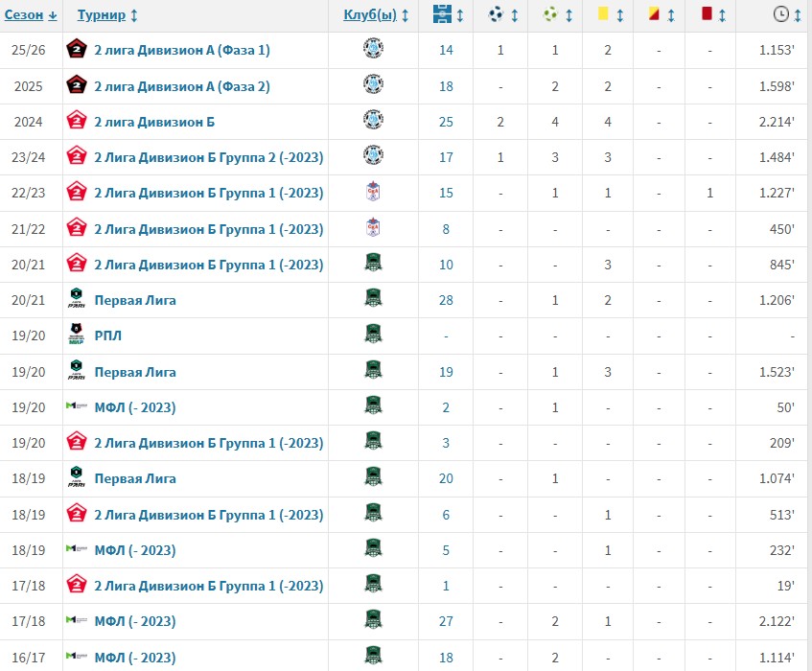812x671 pixels.
Task: Sort arrows next to Турнир header
Action: [x=133, y=15]
